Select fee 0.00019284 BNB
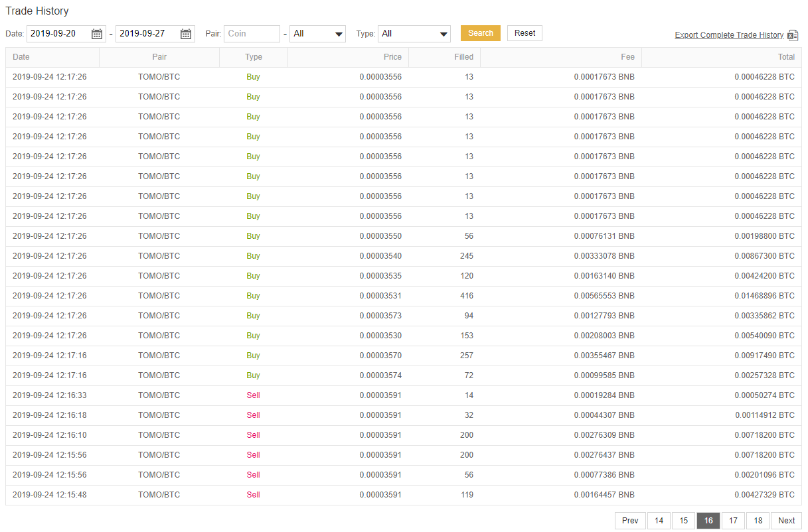 pyautogui.click(x=604, y=395)
